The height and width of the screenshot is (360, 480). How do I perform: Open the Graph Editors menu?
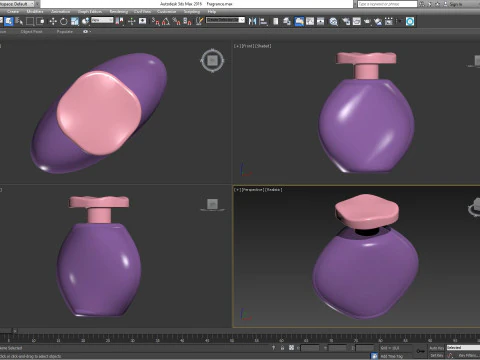90,12
